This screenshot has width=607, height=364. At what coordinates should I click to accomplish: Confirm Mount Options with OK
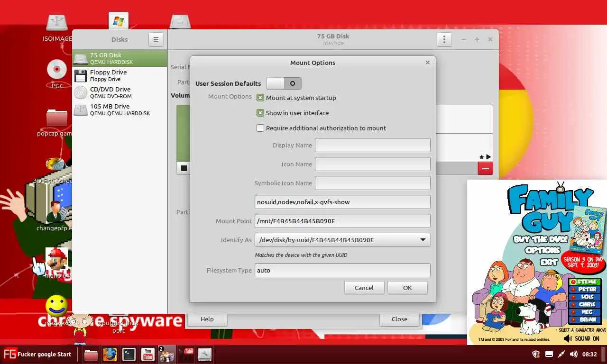[407, 288]
